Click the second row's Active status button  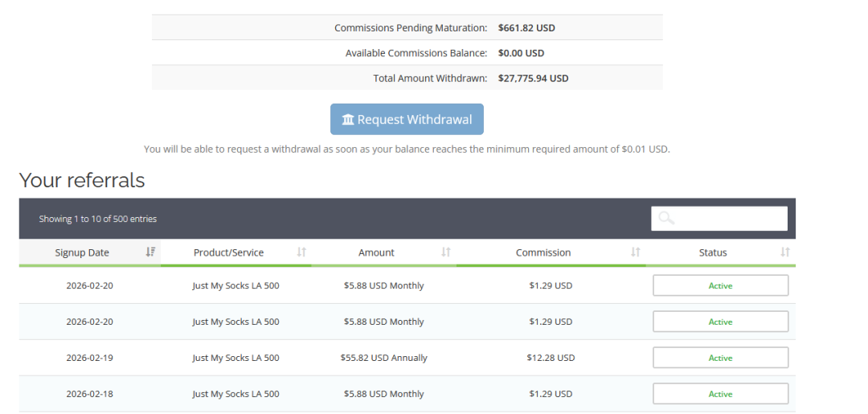720,322
